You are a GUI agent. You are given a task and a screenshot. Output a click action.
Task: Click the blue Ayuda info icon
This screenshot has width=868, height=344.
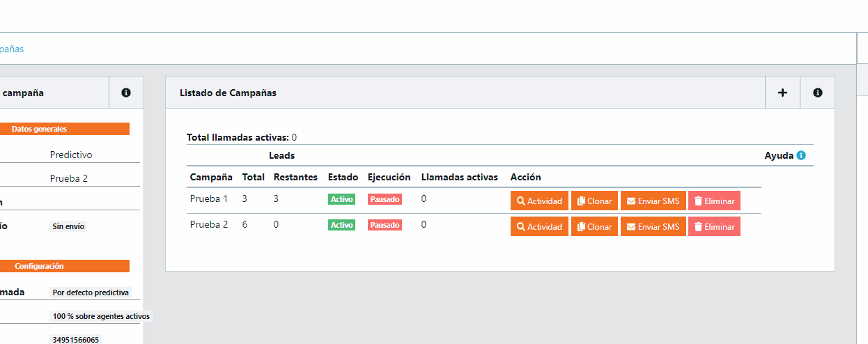(x=800, y=155)
